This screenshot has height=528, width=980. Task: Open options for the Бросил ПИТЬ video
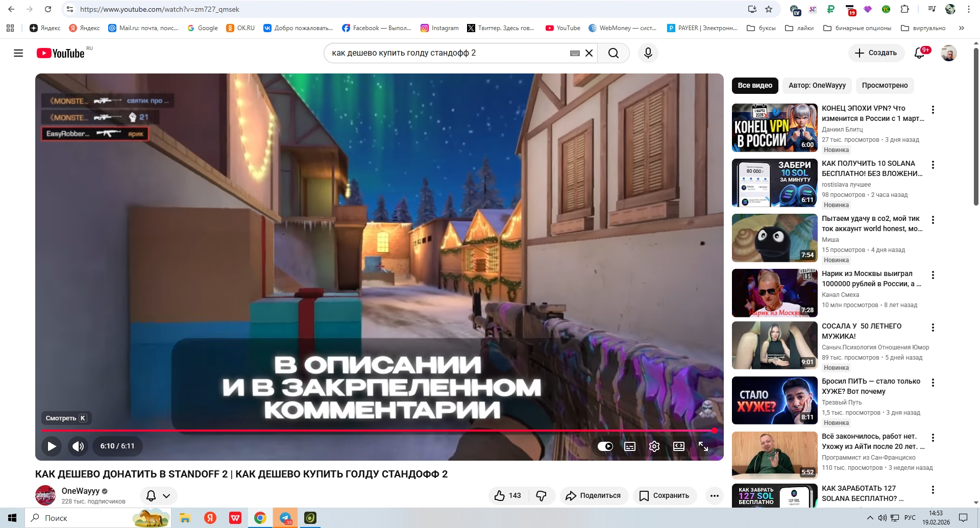pos(933,383)
